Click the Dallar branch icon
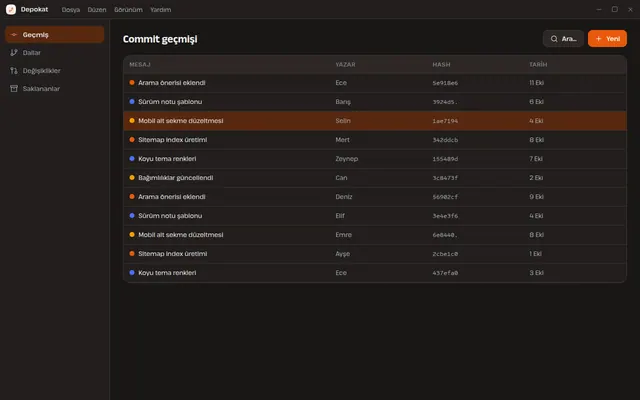 (x=14, y=53)
